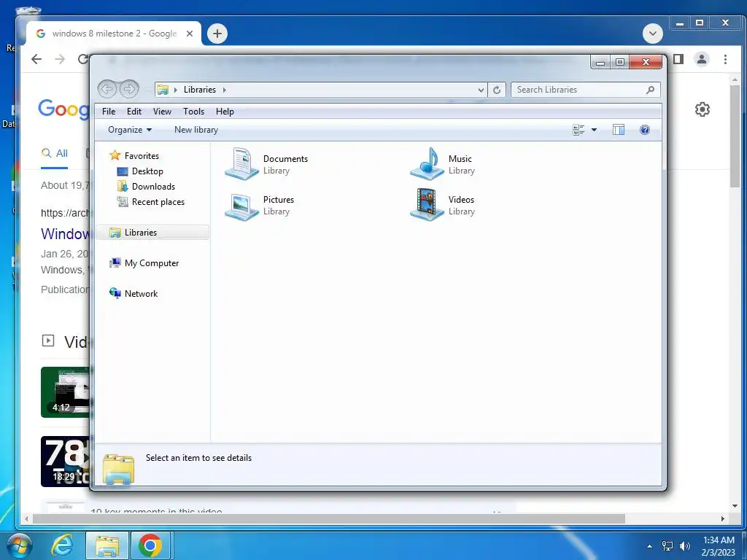Open Google settings gear
This screenshot has width=747, height=560.
tap(703, 109)
